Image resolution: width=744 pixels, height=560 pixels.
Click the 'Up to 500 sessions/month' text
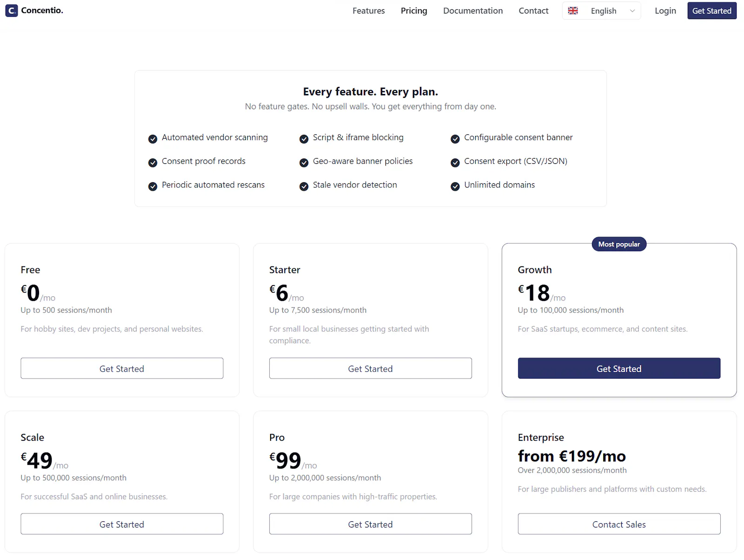[66, 310]
